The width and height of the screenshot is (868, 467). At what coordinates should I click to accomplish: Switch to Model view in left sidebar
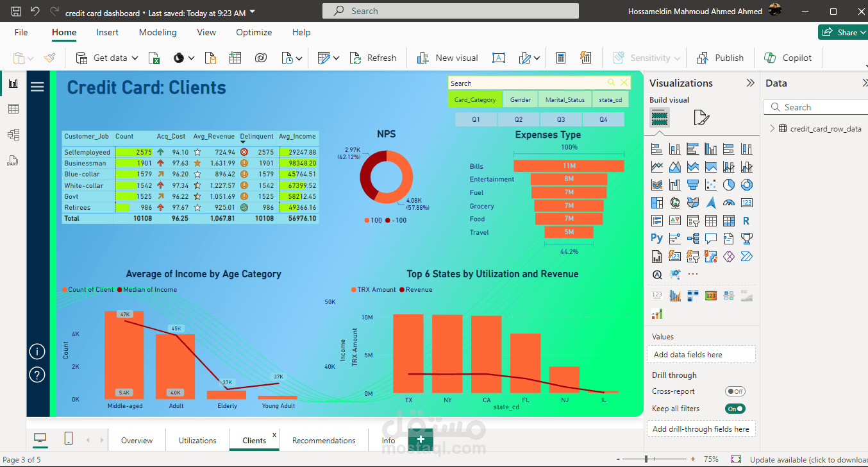(x=13, y=135)
